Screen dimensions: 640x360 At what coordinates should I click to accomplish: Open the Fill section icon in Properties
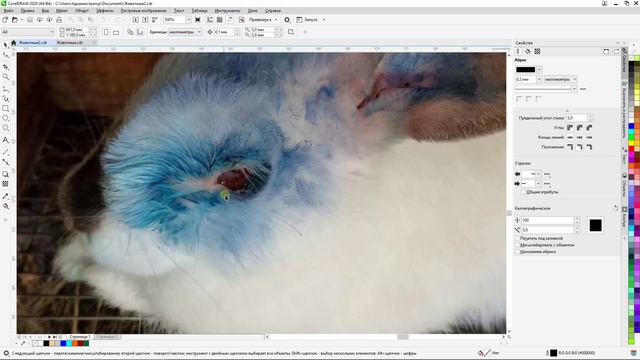tap(528, 51)
